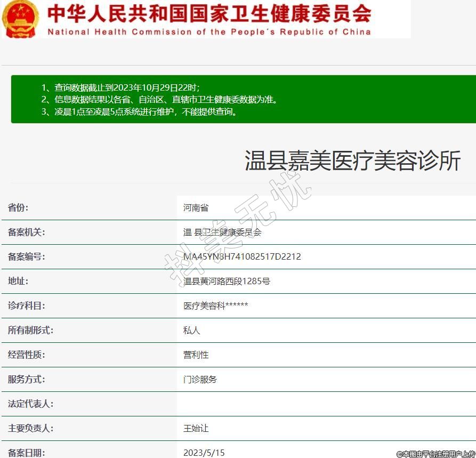
Task: Click the 备案机关 value 温县卫生健康委员会
Action: point(222,232)
